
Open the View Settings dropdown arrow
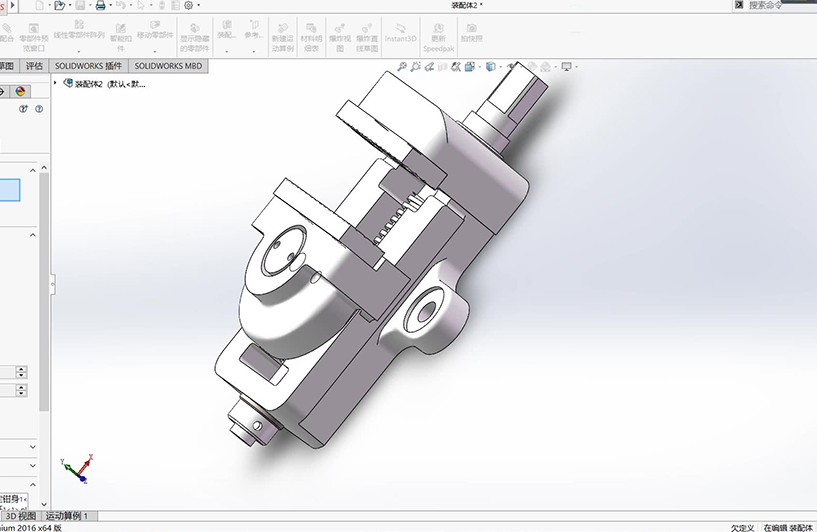tap(576, 67)
